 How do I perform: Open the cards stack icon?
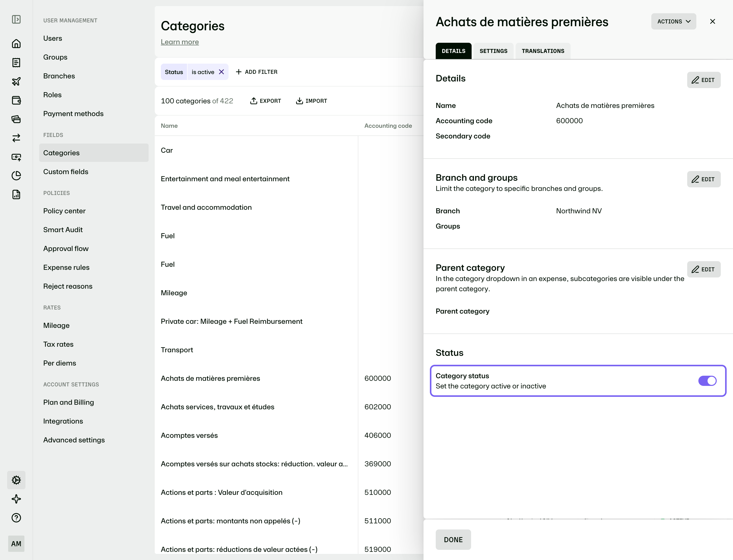[16, 119]
